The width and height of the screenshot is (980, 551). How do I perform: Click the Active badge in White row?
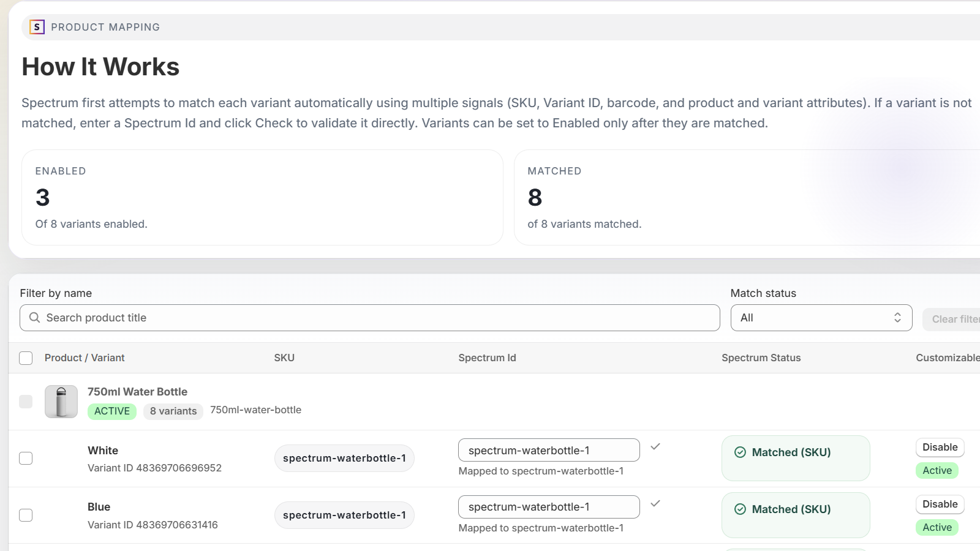(937, 471)
